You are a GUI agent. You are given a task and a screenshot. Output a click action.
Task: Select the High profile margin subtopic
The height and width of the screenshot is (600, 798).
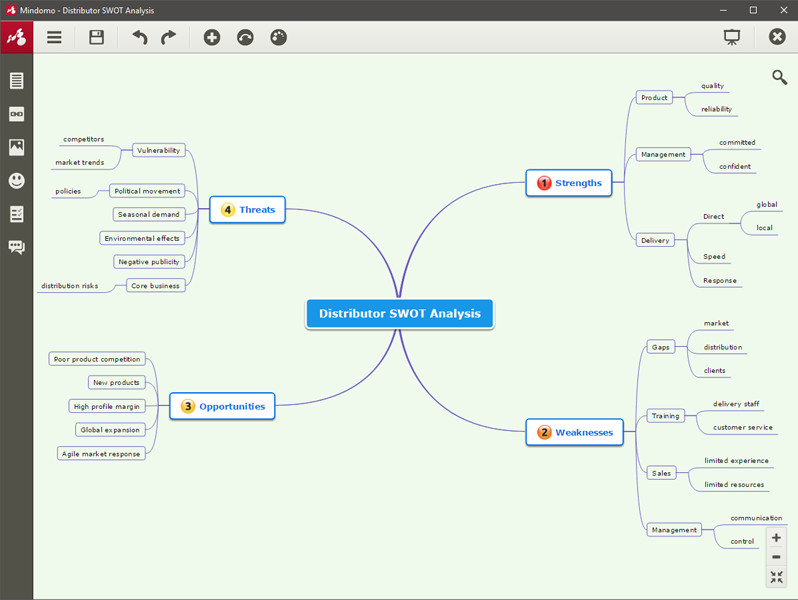tap(106, 406)
